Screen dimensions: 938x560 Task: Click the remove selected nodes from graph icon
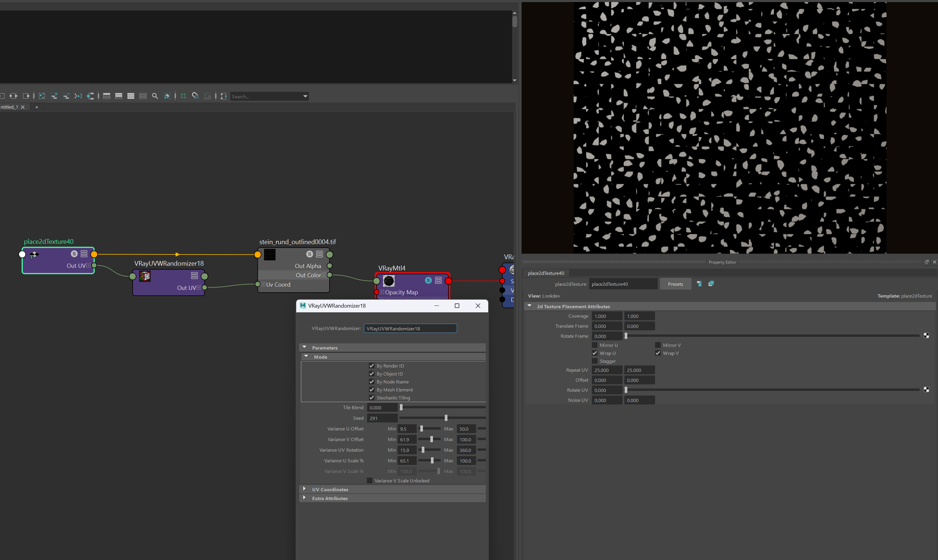(x=66, y=96)
